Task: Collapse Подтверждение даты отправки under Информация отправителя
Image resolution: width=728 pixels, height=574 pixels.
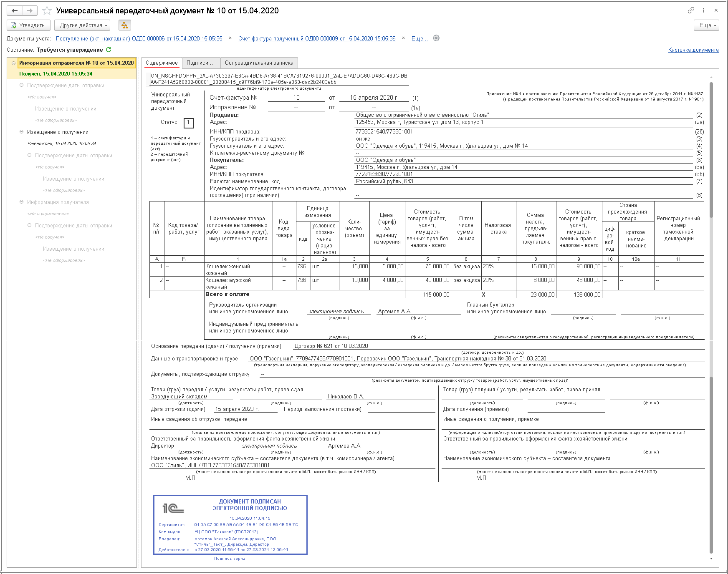Action: point(21,85)
